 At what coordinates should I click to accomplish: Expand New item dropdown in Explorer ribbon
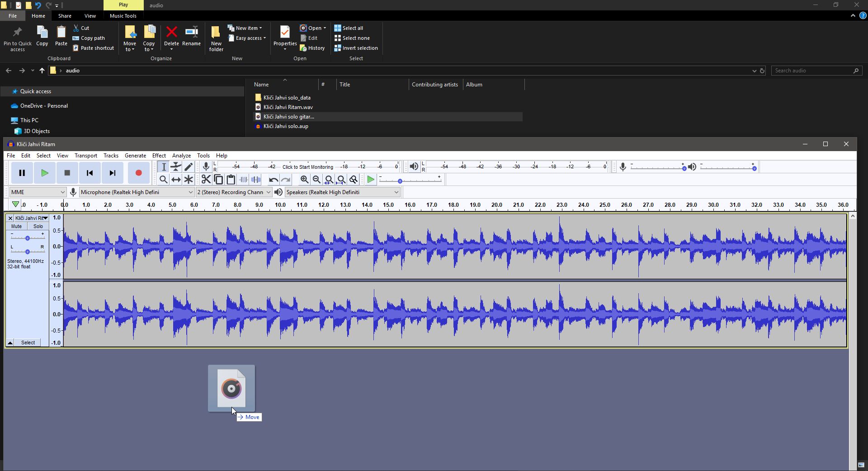tap(245, 28)
